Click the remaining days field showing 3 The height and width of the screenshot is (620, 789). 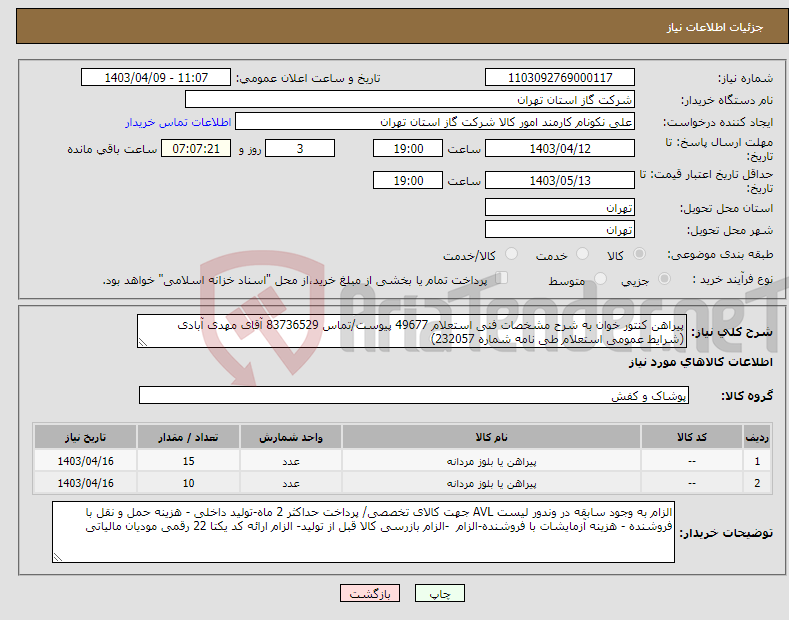[300, 148]
